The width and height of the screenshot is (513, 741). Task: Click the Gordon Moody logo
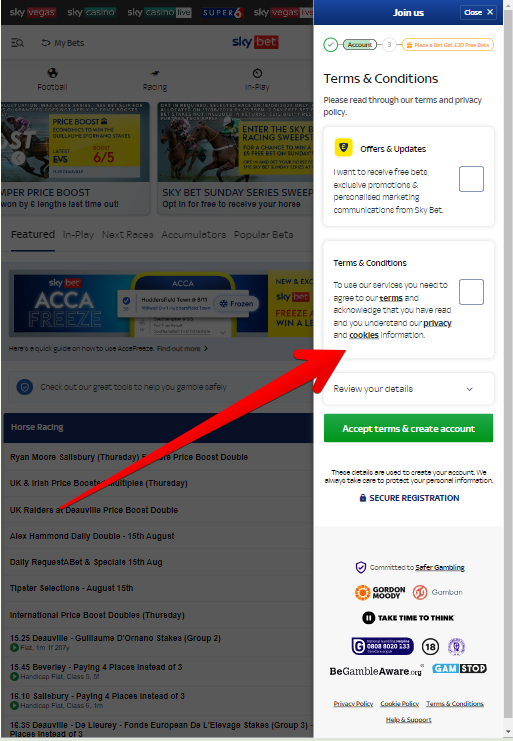point(380,592)
